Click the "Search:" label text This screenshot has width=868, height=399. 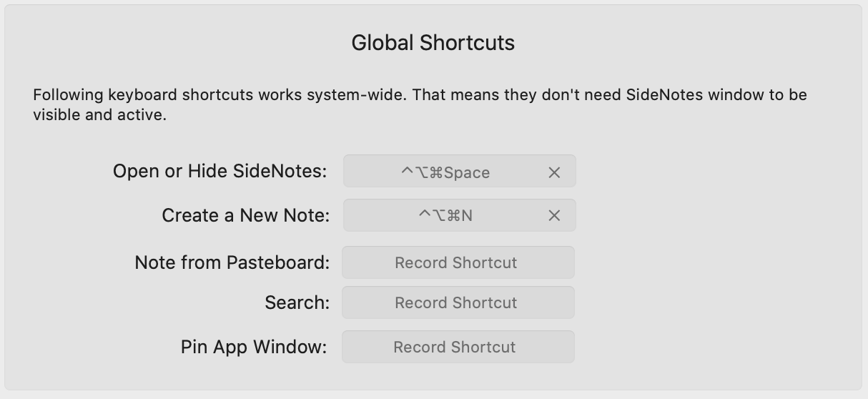(x=297, y=302)
